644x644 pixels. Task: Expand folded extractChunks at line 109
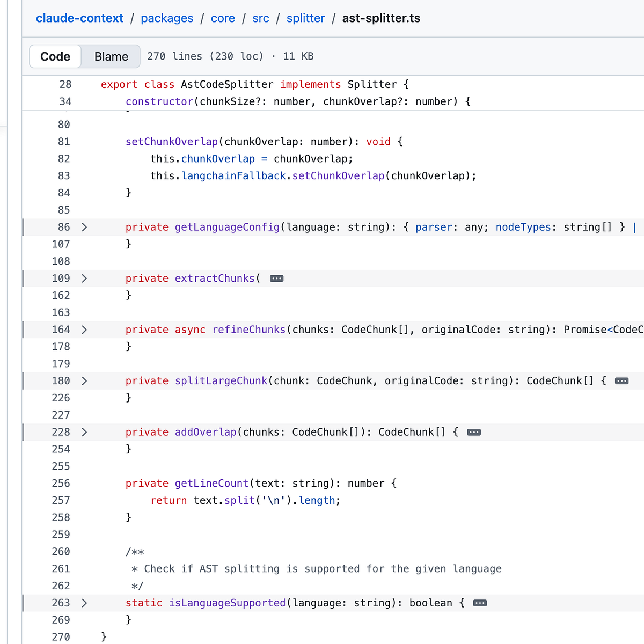(84, 279)
